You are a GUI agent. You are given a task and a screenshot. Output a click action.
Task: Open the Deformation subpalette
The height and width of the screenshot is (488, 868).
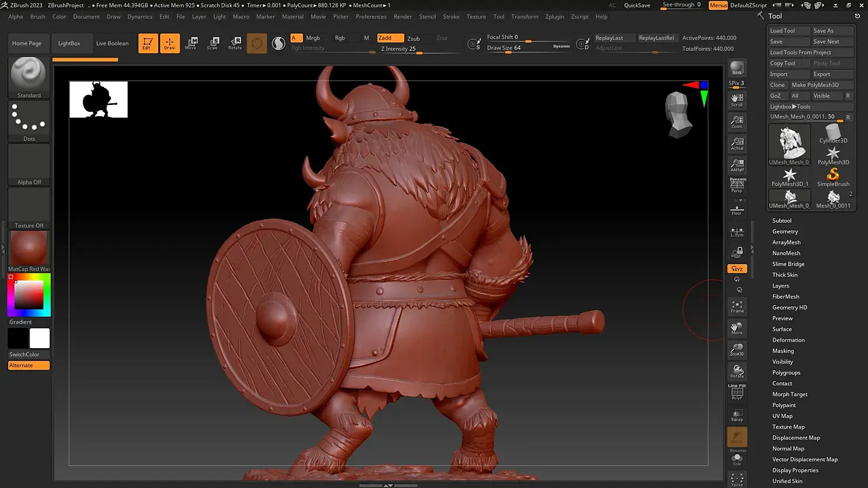pos(788,340)
